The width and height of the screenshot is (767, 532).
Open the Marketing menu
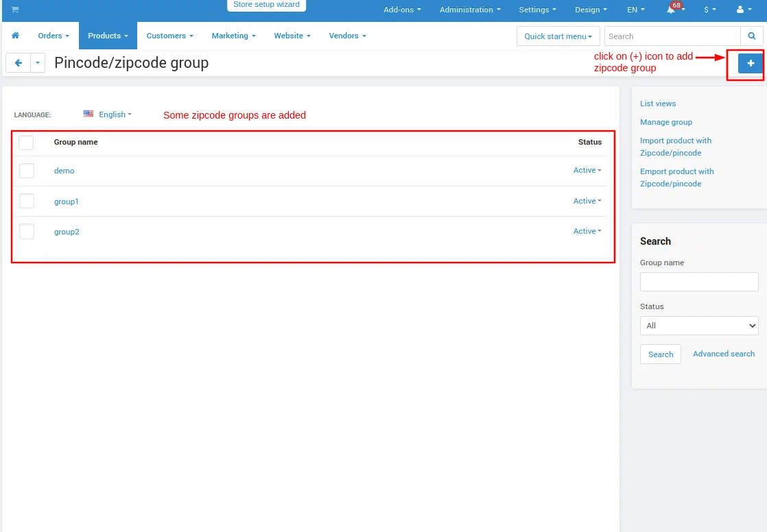[x=234, y=36]
